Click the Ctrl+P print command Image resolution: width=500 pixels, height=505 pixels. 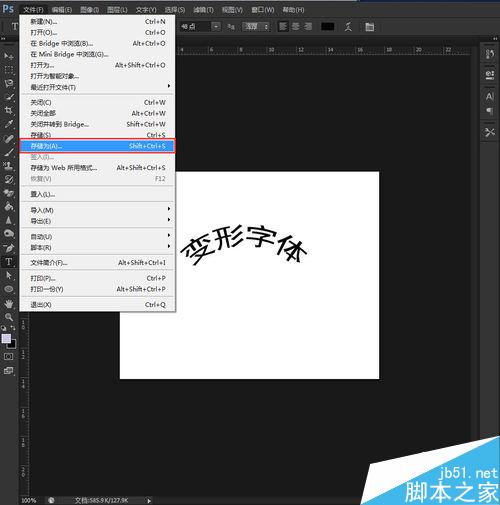click(x=97, y=278)
